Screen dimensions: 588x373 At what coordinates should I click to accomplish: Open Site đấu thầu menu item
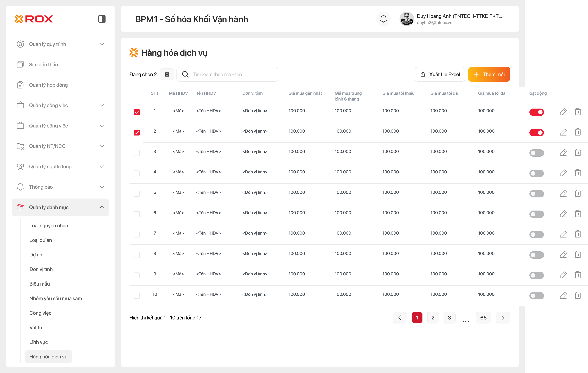43,64
